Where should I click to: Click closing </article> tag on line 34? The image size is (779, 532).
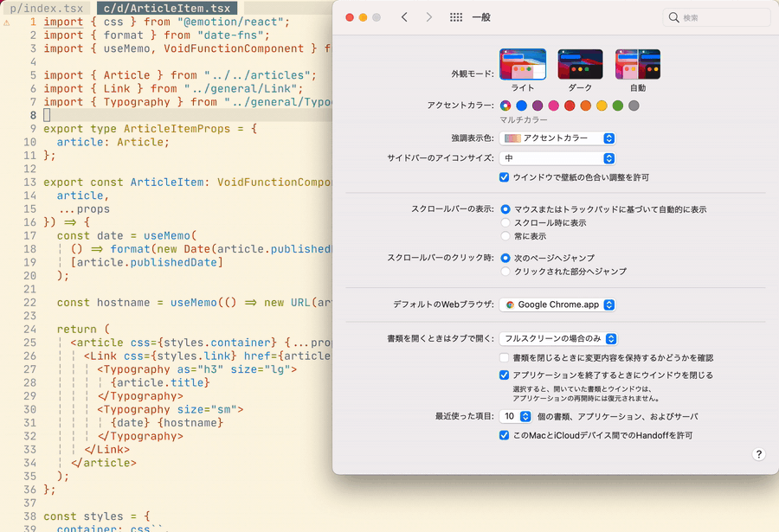[103, 463]
